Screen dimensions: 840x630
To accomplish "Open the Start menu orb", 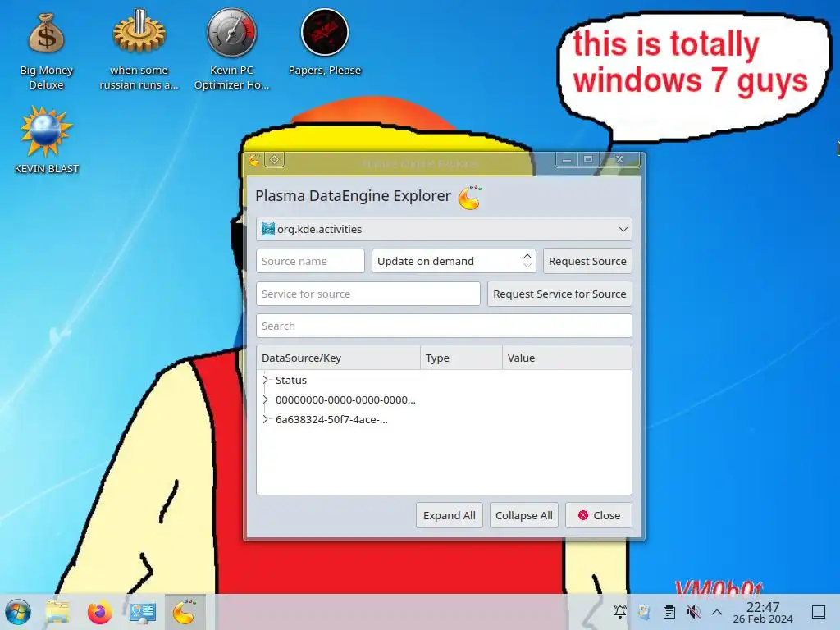I will click(18, 612).
